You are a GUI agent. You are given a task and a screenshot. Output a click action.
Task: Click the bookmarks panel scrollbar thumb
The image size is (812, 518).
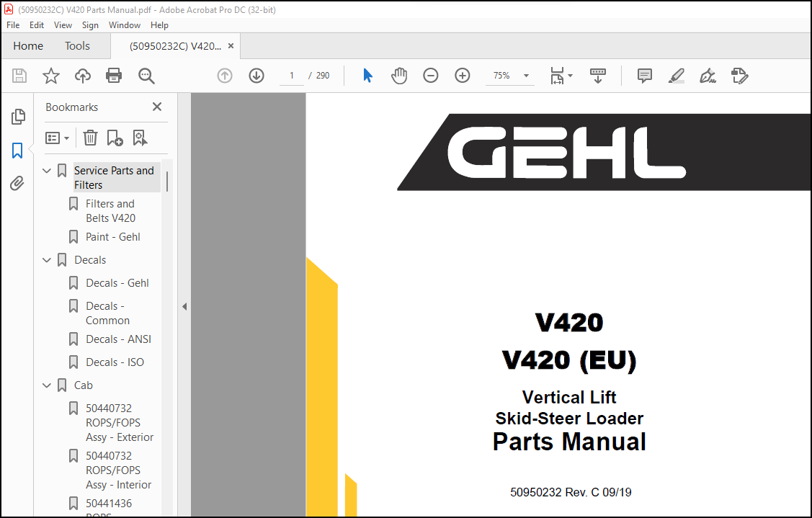click(x=166, y=182)
